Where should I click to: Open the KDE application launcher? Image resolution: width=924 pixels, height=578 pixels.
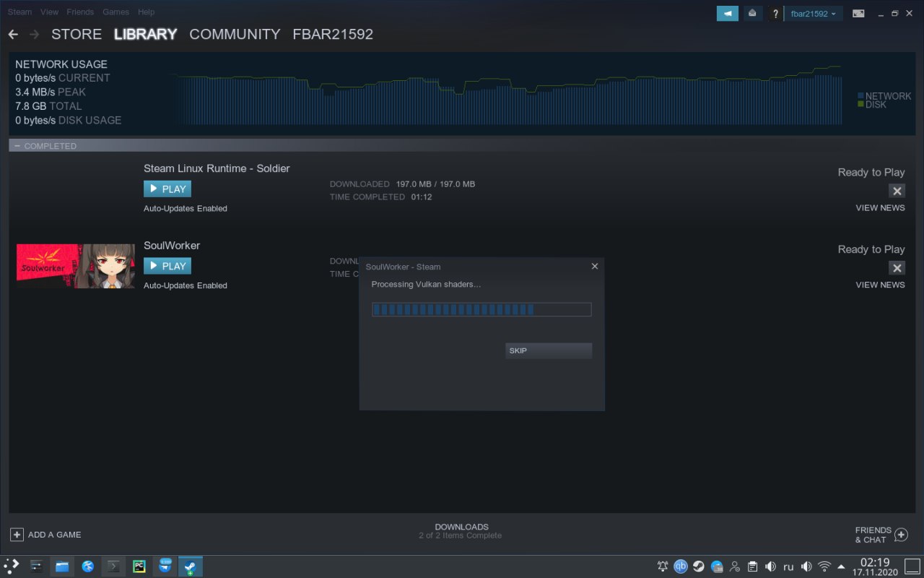tap(12, 566)
